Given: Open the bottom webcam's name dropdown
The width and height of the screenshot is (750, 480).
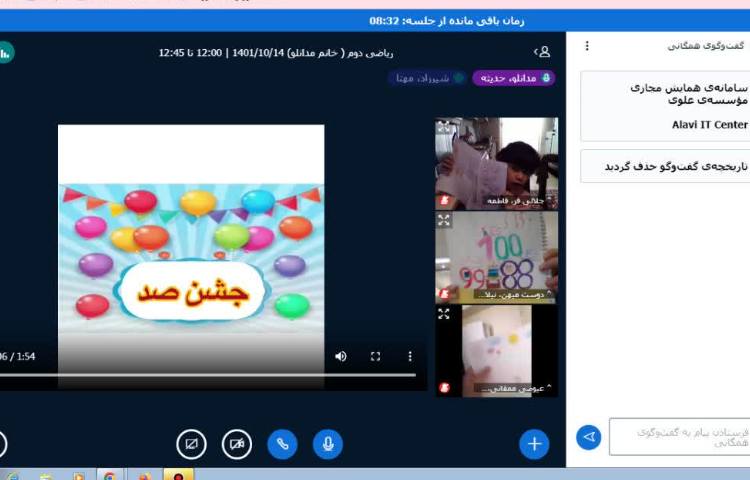Looking at the screenshot, I should pyautogui.click(x=516, y=388).
